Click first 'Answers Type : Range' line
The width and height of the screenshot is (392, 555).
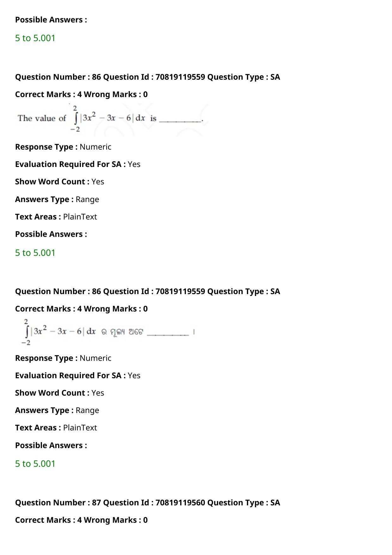coord(57,199)
